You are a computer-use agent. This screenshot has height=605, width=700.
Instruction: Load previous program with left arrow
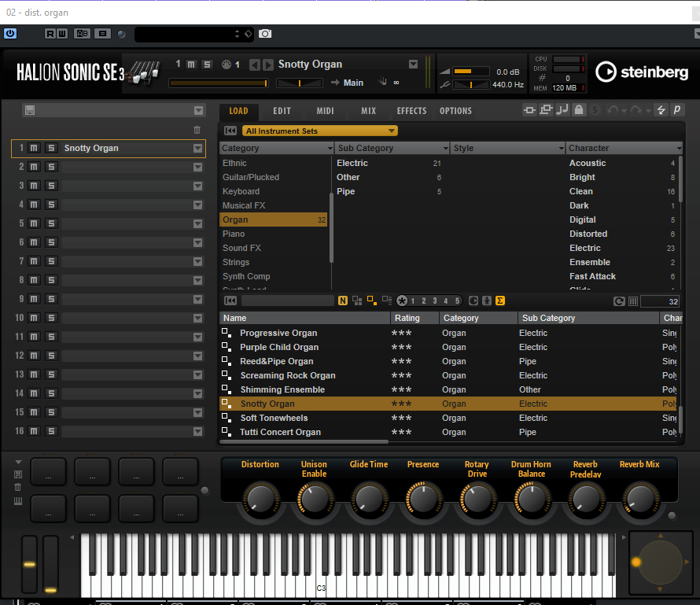click(255, 65)
